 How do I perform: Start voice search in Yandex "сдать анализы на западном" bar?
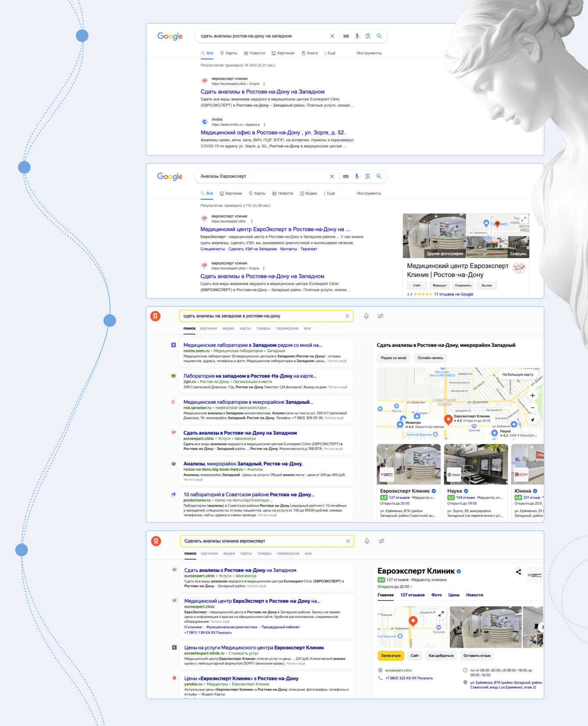366,316
